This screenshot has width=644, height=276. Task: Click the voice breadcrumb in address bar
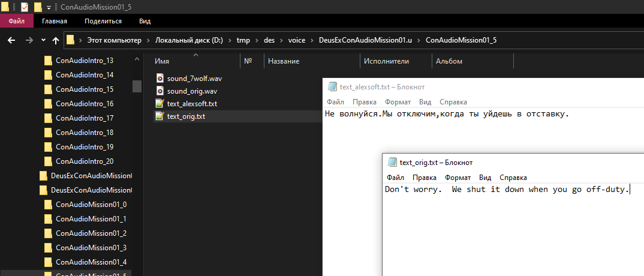coord(296,40)
